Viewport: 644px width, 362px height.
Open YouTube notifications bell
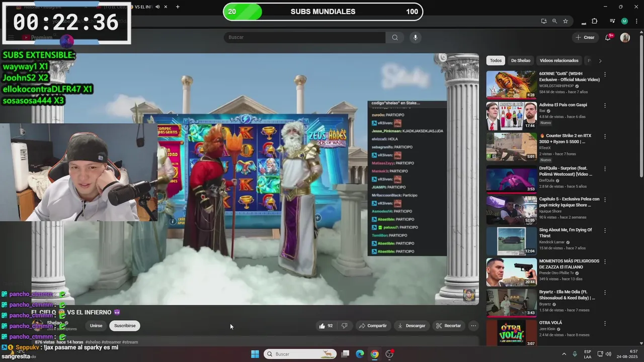click(608, 37)
